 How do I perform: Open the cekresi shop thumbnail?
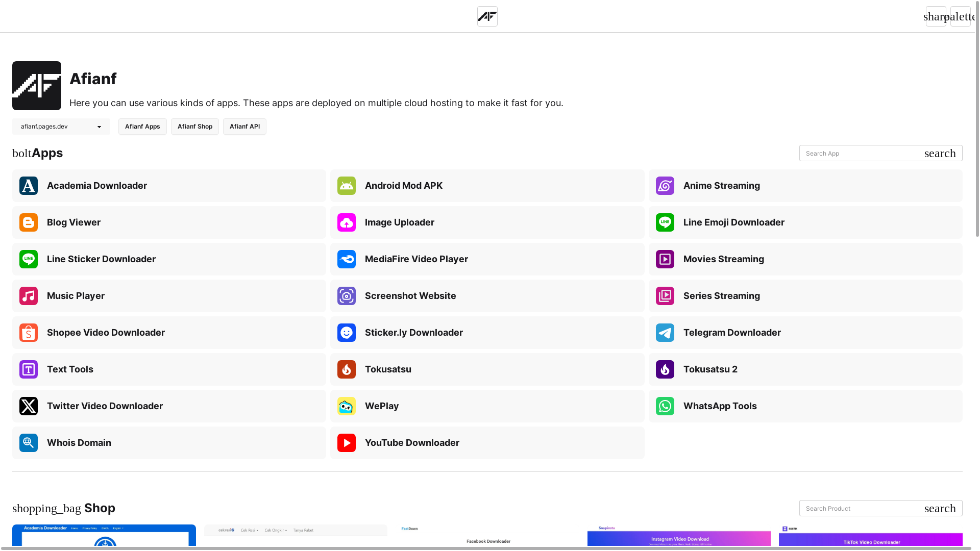point(296,535)
